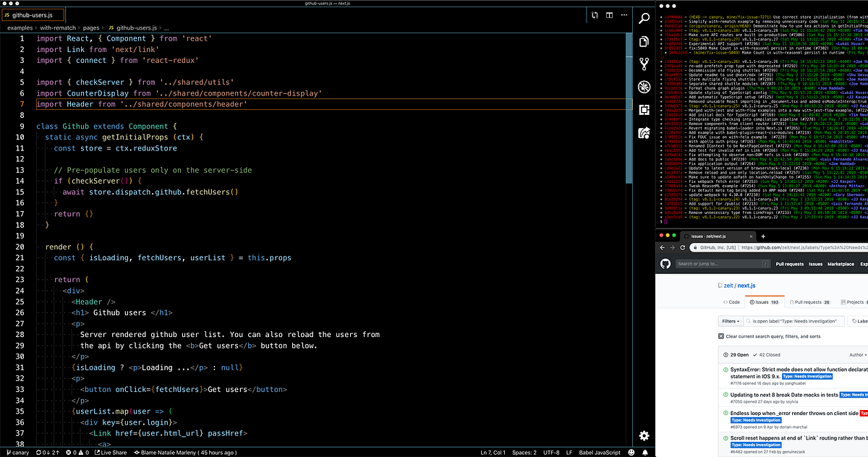Click the 'Issues' link in GitHub header
Image resolution: width=868 pixels, height=457 pixels.
[815, 264]
